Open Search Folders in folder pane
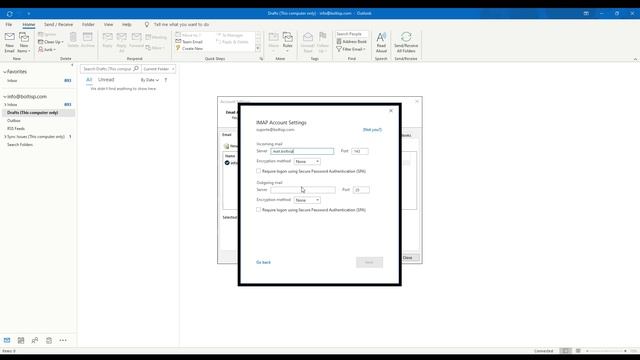This screenshot has height=360, width=640. (x=20, y=144)
